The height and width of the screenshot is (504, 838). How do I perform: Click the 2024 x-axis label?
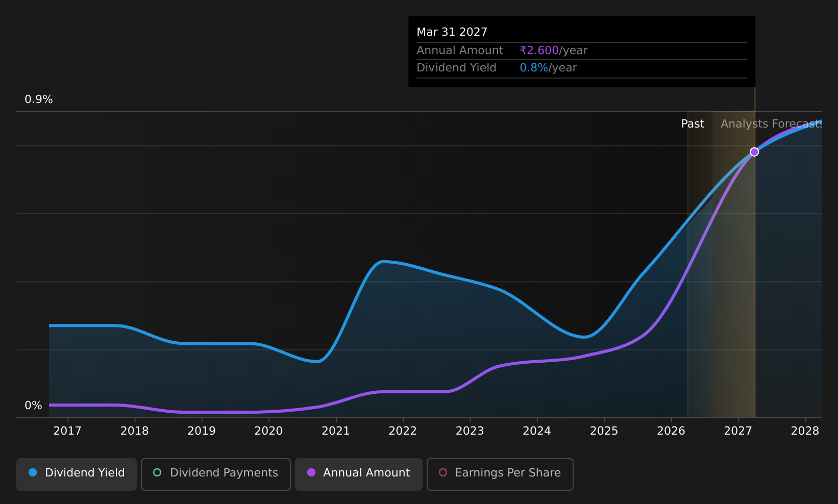(x=537, y=431)
